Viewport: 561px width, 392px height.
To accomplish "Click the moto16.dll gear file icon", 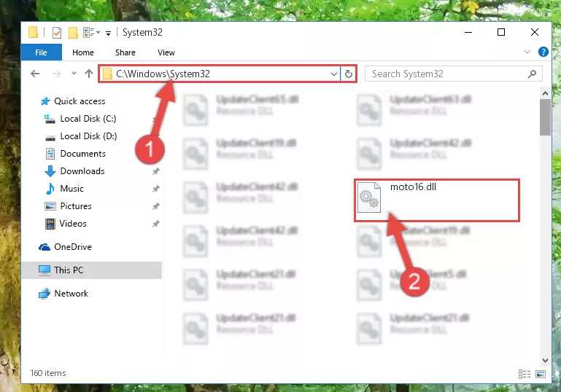I will coord(369,197).
